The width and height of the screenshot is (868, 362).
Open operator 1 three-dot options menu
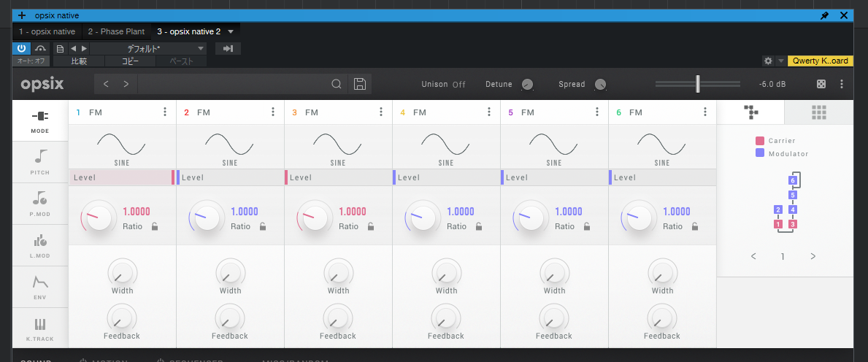tap(165, 112)
